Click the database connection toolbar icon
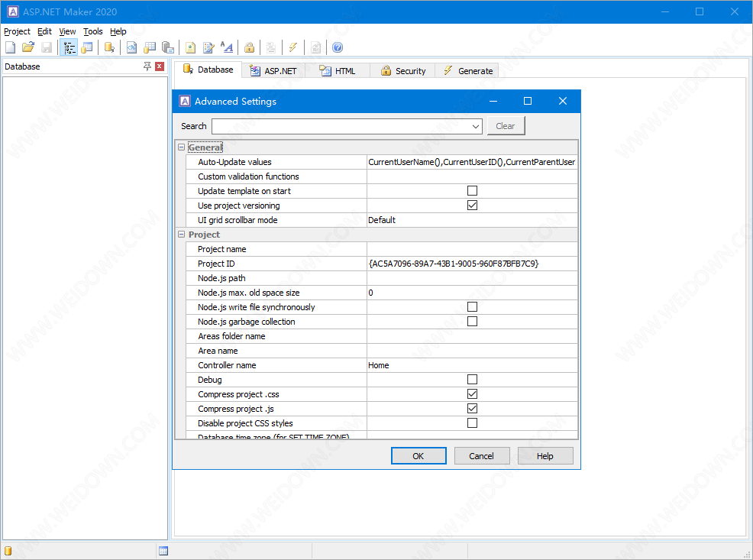 click(x=109, y=47)
